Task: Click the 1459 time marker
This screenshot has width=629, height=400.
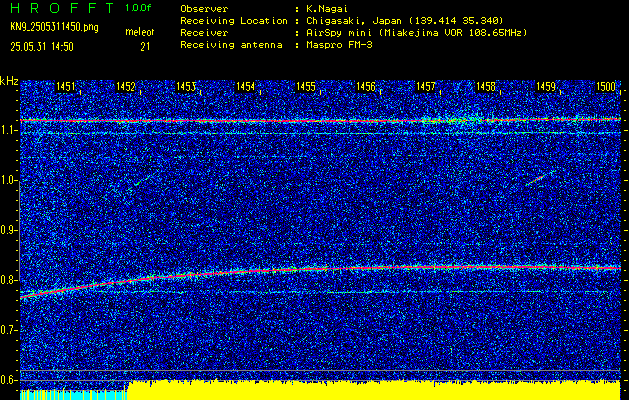Action: point(546,86)
